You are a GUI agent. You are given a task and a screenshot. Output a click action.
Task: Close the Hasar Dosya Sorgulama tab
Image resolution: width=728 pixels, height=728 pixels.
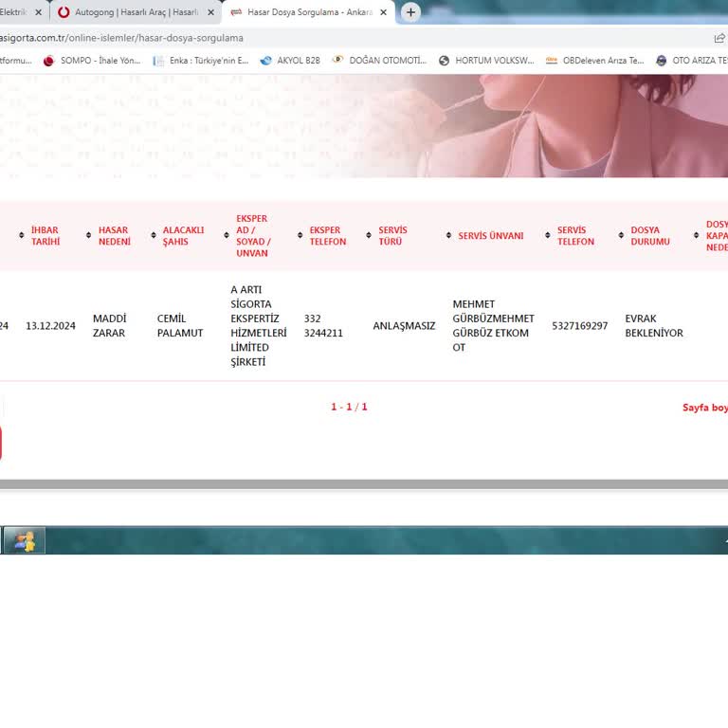tap(384, 12)
